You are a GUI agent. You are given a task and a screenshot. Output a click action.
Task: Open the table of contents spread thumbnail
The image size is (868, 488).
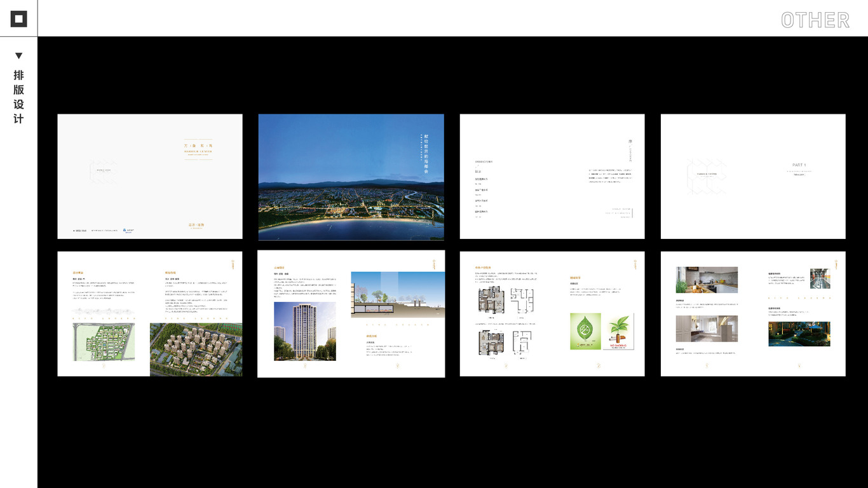[552, 177]
